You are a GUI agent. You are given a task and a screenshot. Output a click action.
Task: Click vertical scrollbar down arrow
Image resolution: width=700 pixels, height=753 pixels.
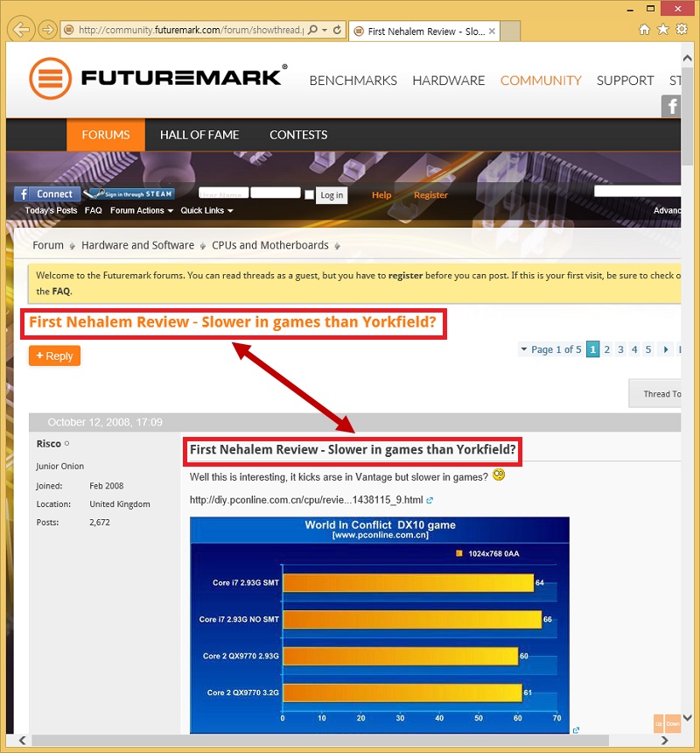point(687,717)
